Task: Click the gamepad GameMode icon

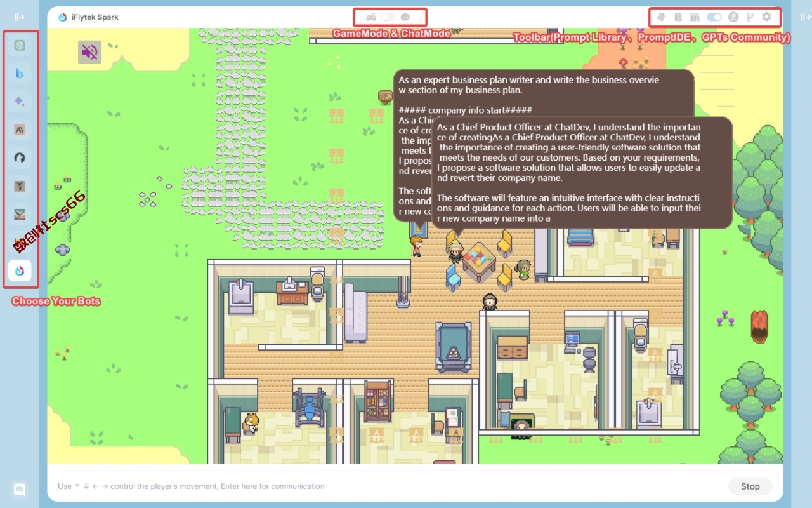Action: point(372,17)
